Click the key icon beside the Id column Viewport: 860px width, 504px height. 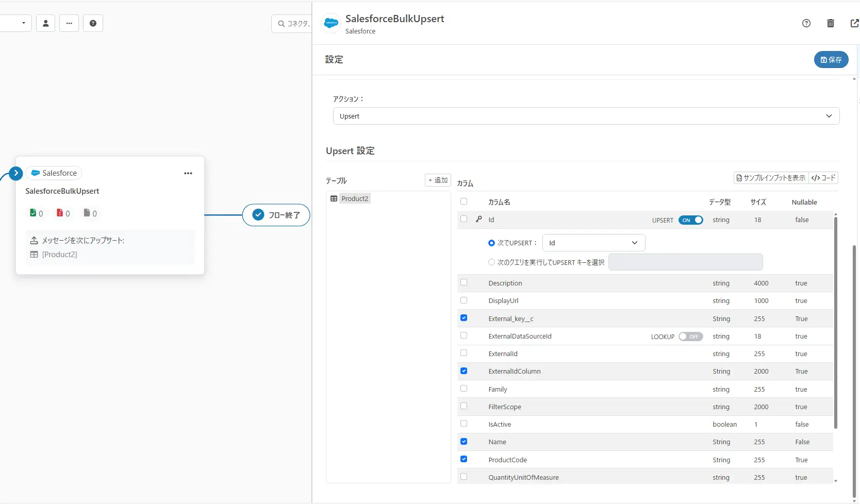(x=478, y=219)
